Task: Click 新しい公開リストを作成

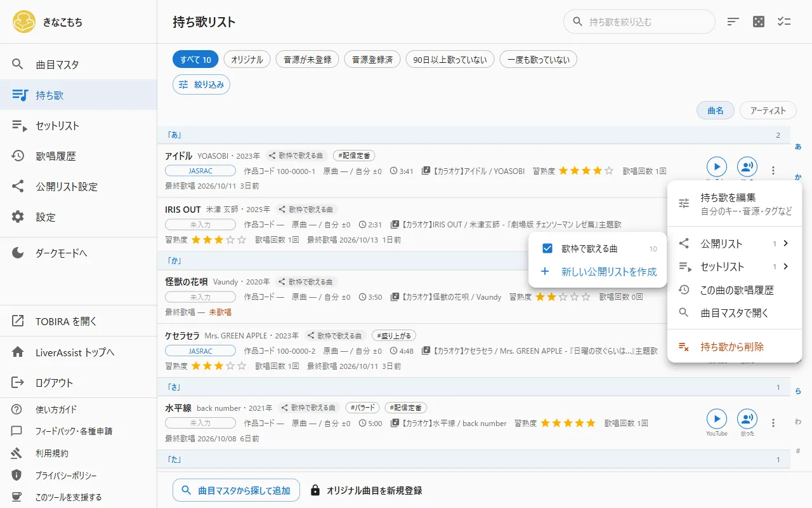Action: (598, 272)
